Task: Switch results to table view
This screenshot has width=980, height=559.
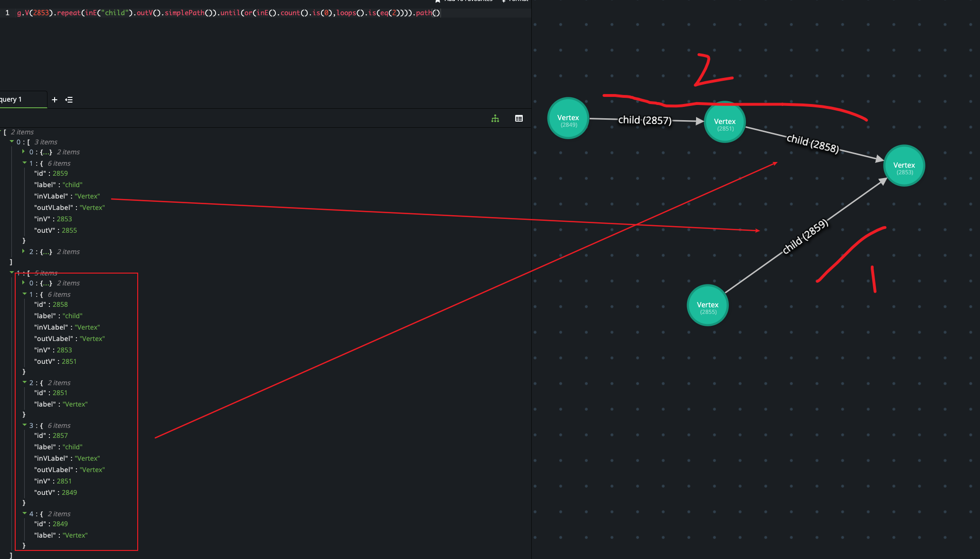Action: (519, 119)
